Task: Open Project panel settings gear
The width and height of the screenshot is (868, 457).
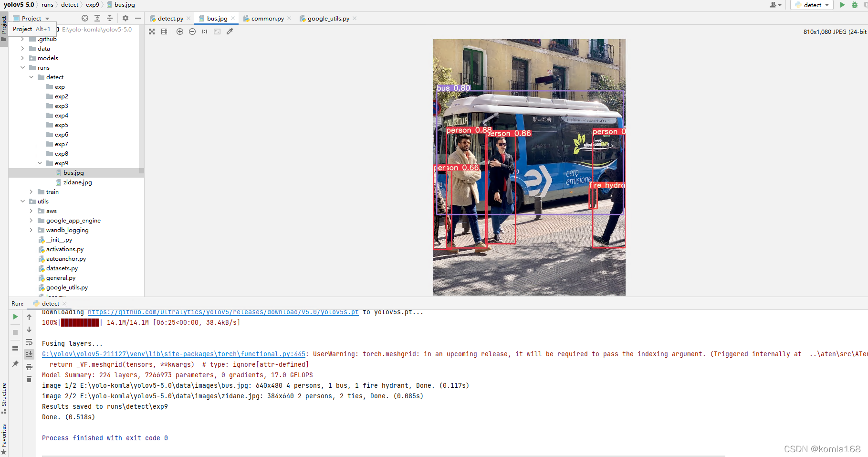Action: [x=125, y=18]
